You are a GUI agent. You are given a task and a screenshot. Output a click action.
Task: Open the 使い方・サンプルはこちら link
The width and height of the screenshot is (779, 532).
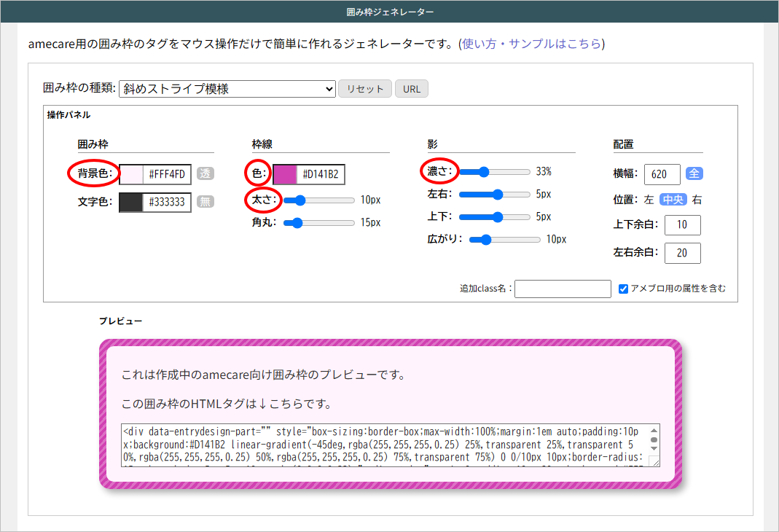[x=532, y=44]
